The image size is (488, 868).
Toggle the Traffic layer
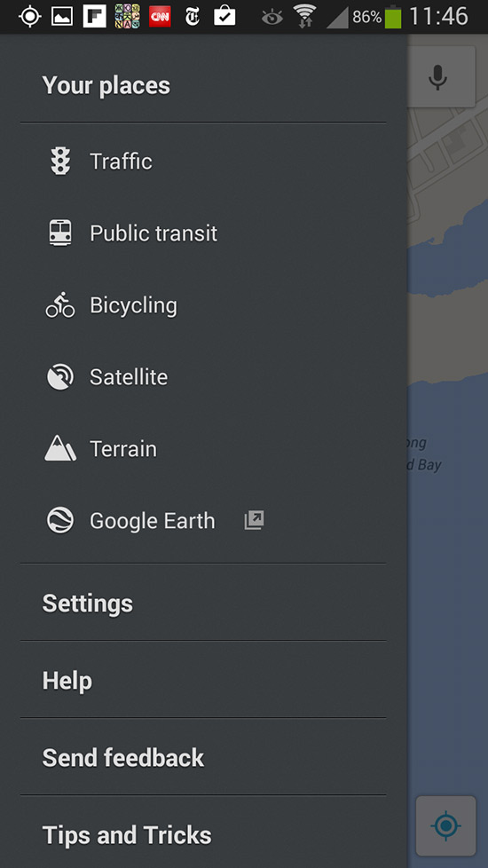pos(203,162)
